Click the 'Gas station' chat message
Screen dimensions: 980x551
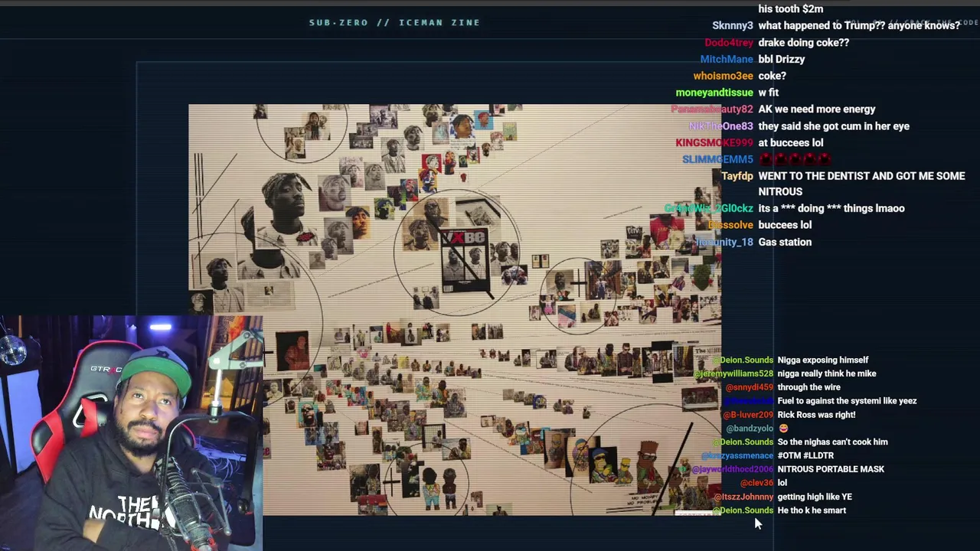click(785, 243)
